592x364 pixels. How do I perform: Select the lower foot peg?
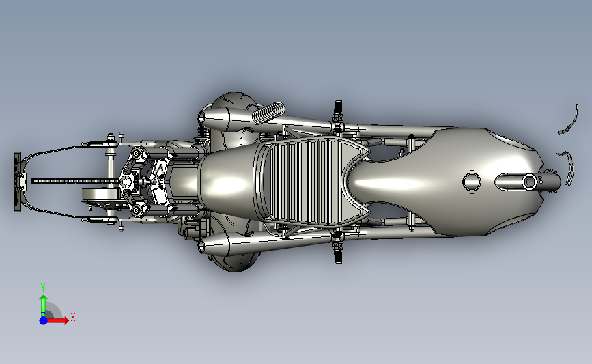click(338, 255)
